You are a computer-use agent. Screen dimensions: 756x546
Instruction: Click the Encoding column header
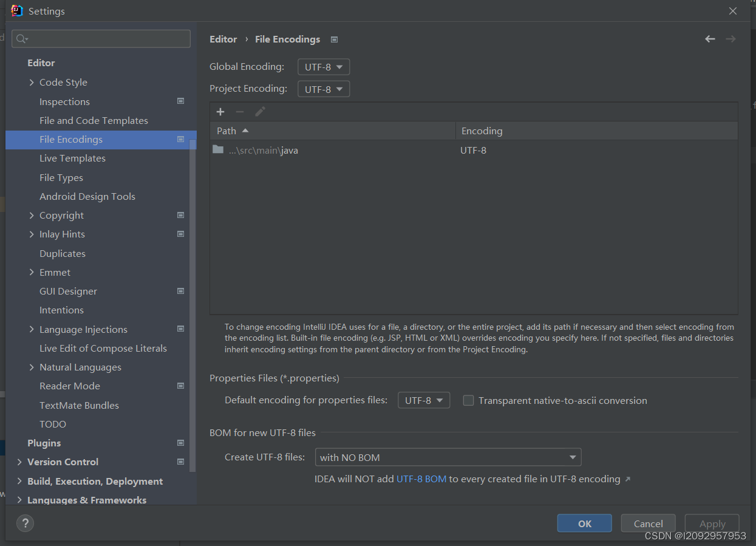pos(597,131)
